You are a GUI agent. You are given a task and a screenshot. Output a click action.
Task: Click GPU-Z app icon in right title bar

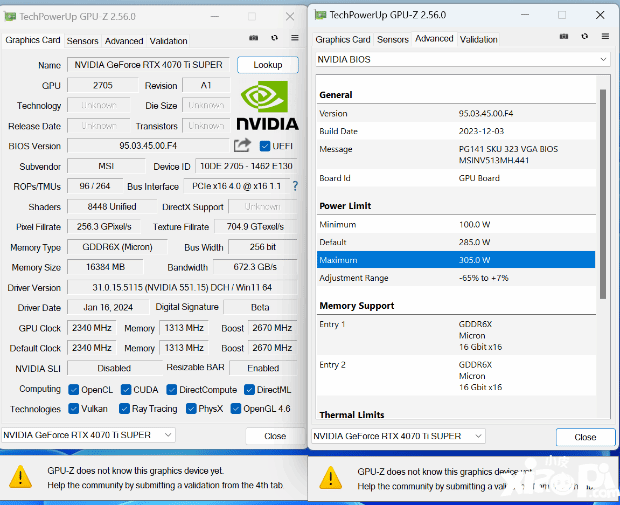[320, 15]
